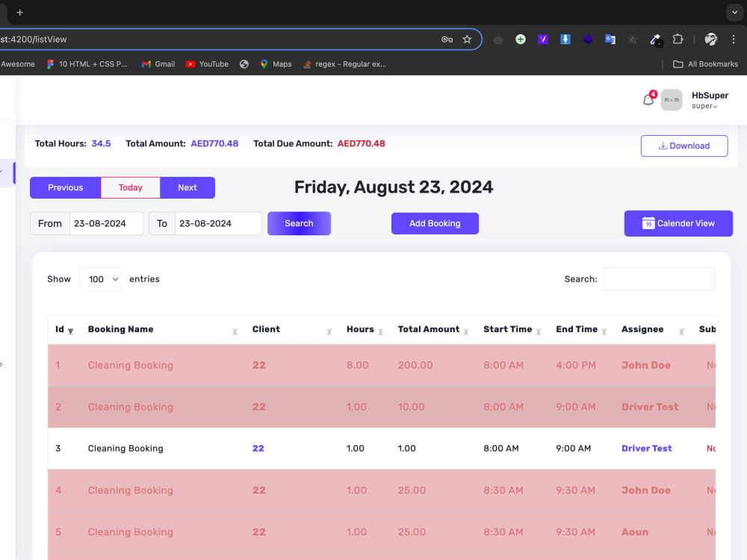Click the Add Booking button
The image size is (747, 560).
(435, 223)
